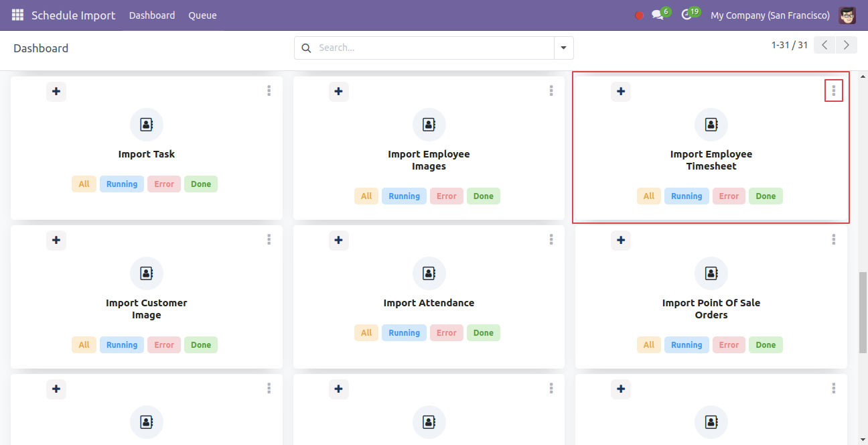The height and width of the screenshot is (445, 868).
Task: Open kebab menu on Import Task card
Action: (x=269, y=90)
